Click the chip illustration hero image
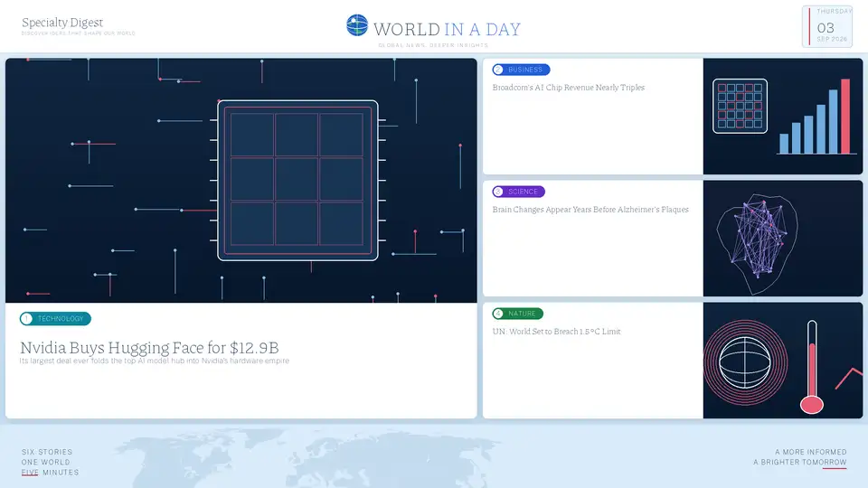 [241, 181]
